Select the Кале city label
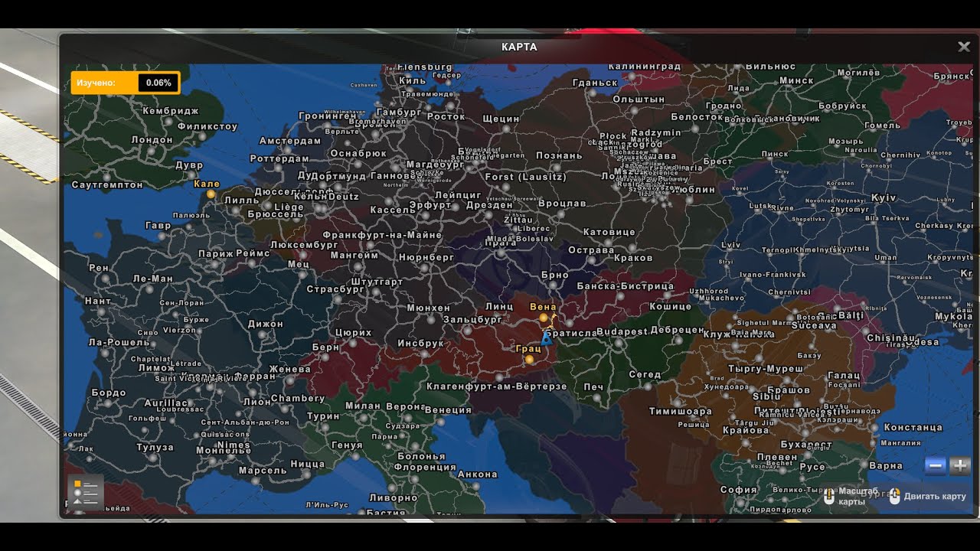 207,184
